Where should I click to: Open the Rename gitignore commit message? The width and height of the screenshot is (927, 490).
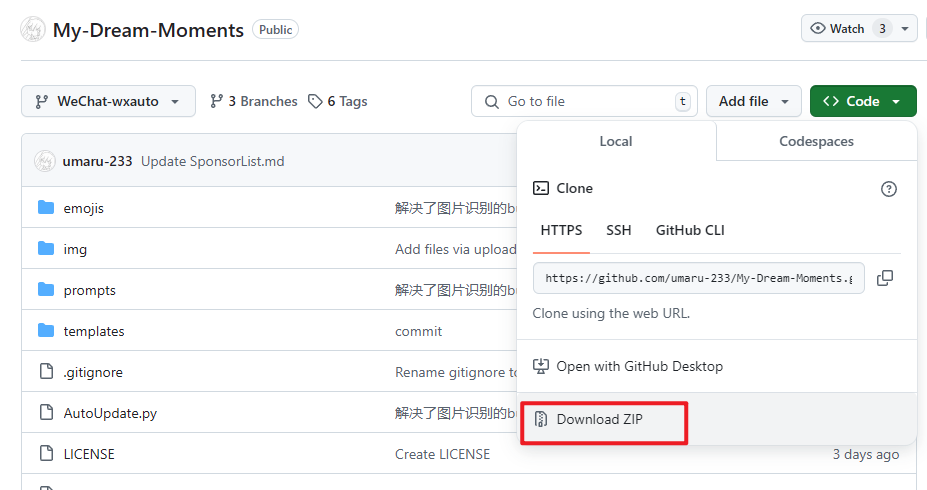pos(456,372)
